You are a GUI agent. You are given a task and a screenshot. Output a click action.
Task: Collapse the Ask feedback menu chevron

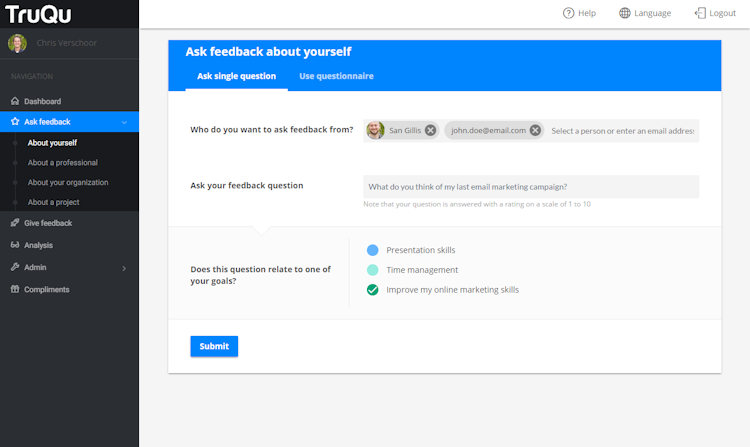coord(123,122)
